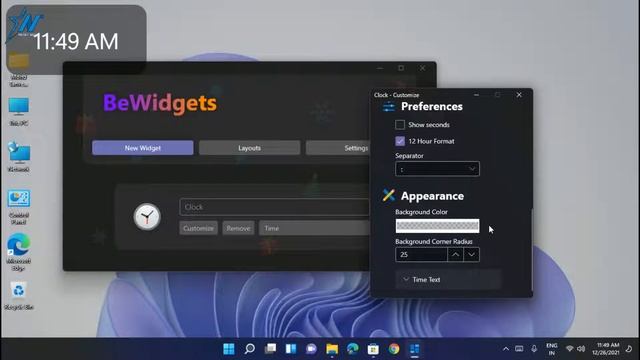This screenshot has width=640, height=360.
Task: Select the Recycle Bin desktop icon
Action: pos(19,296)
